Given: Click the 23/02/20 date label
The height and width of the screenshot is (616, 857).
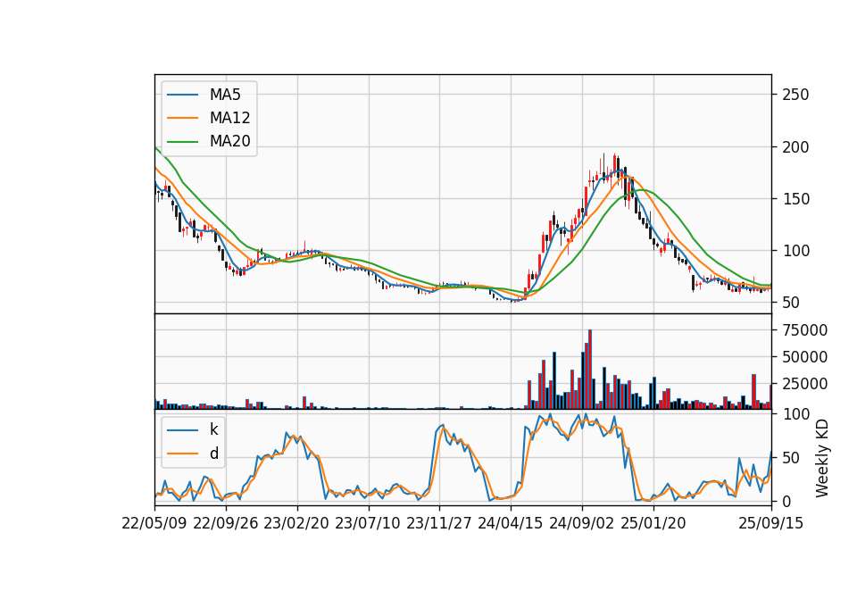Looking at the screenshot, I should click(296, 523).
